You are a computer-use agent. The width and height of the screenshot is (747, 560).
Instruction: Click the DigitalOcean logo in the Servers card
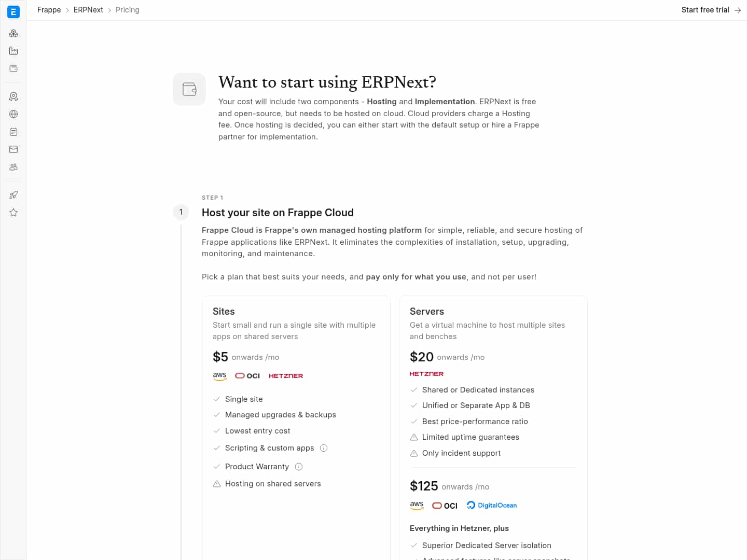491,505
